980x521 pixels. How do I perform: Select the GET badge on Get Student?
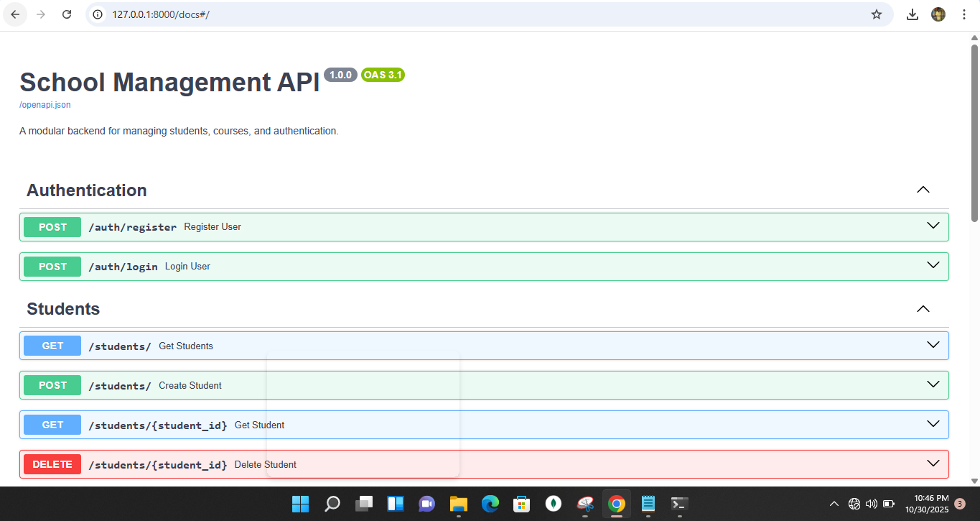[x=52, y=424]
